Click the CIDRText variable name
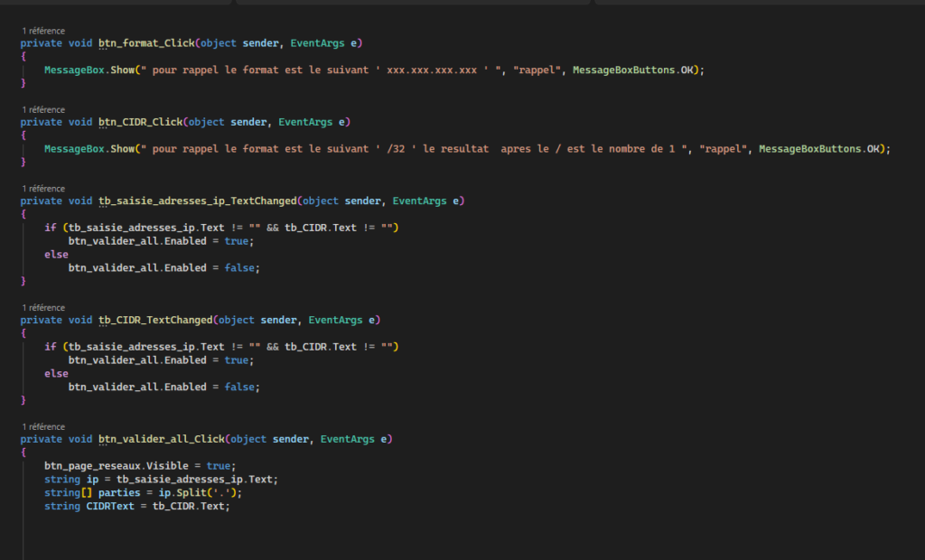The image size is (925, 560). (x=110, y=507)
